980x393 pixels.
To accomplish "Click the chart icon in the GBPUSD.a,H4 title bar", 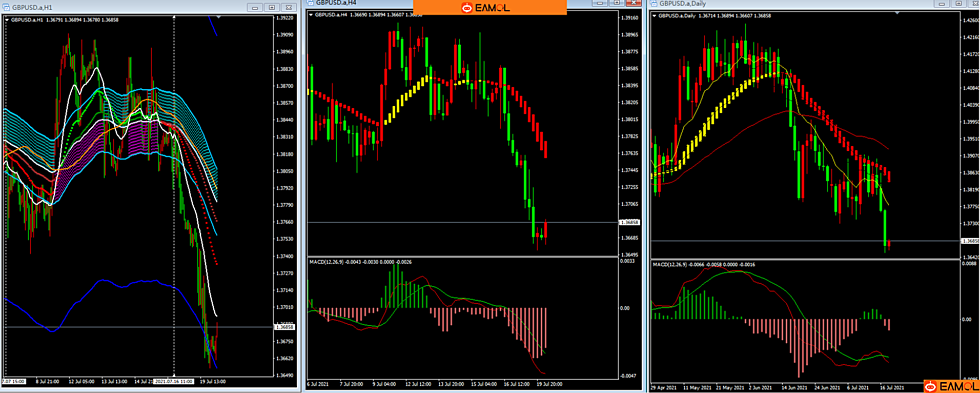I will 310,3.
